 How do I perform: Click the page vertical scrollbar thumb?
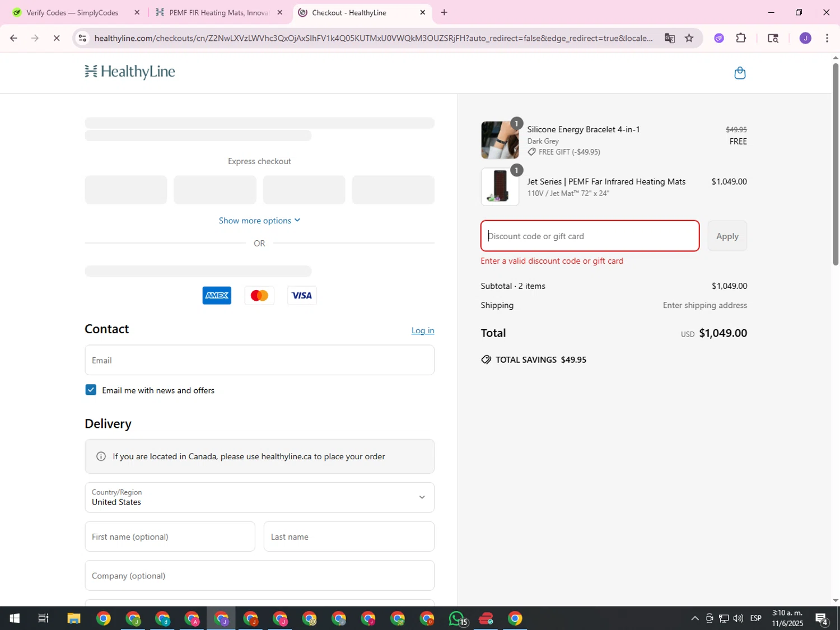[x=836, y=164]
